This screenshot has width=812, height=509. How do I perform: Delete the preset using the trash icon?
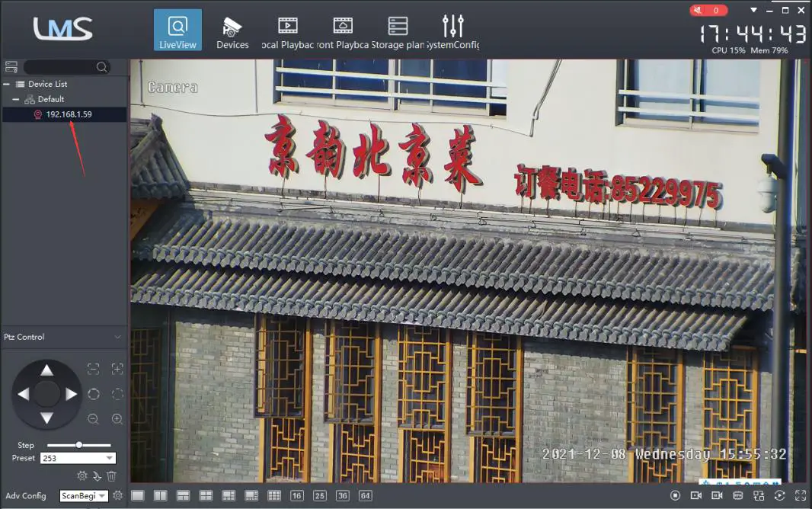click(110, 475)
